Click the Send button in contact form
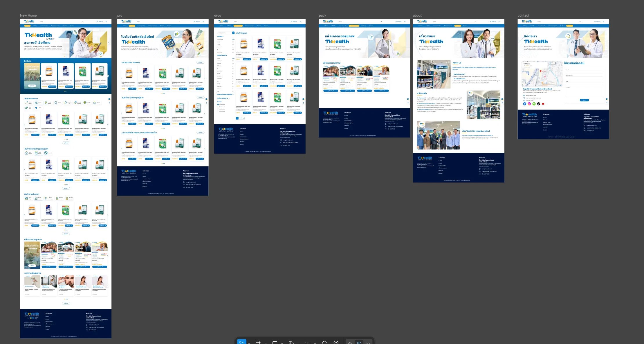Viewport: 644px width, 344px height. coord(584,100)
